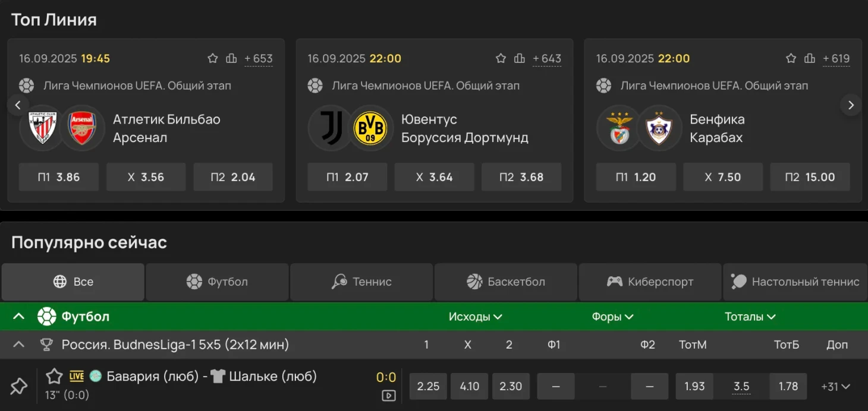The width and height of the screenshot is (868, 411).
Task: Open statistics for Juventus vs Borussia Dortmund
Action: [520, 58]
